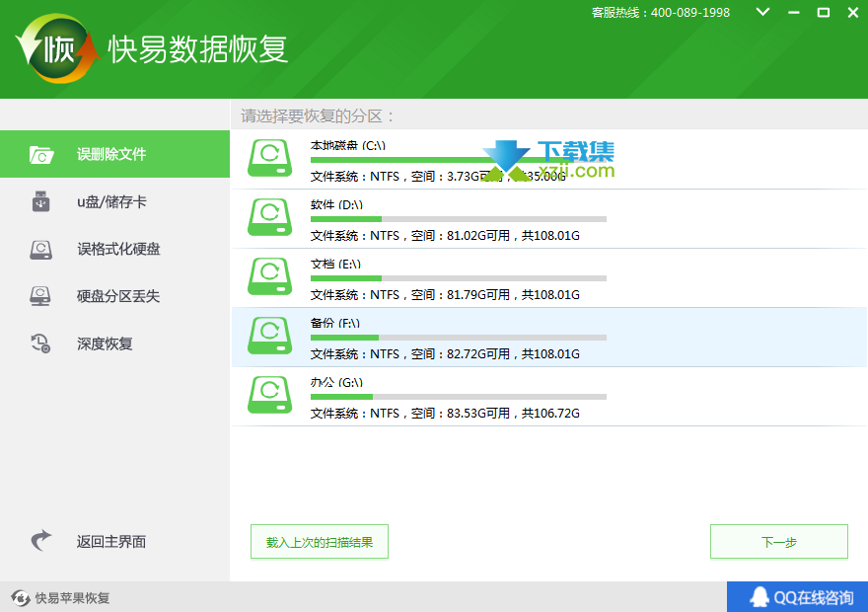The image size is (868, 612).
Task: Click the 81.02G可用 details text for D drive
Action: 445,236
